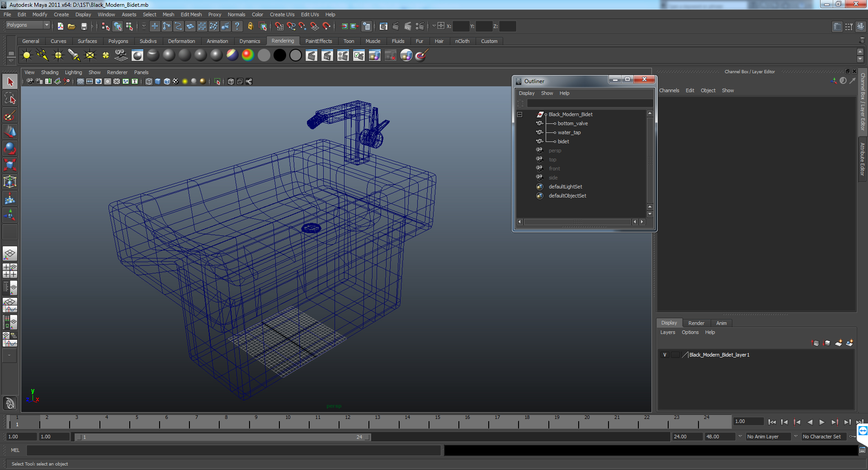Click the 3D Paint tool shelf icon

422,56
